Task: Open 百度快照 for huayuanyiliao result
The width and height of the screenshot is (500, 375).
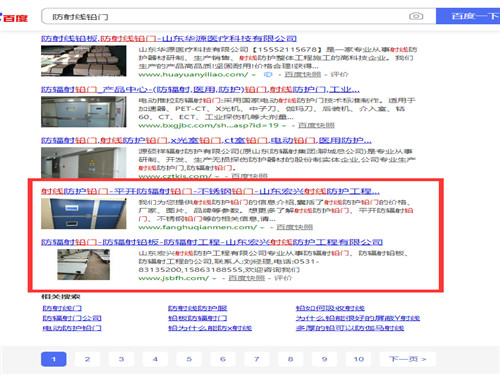Action: point(303,74)
